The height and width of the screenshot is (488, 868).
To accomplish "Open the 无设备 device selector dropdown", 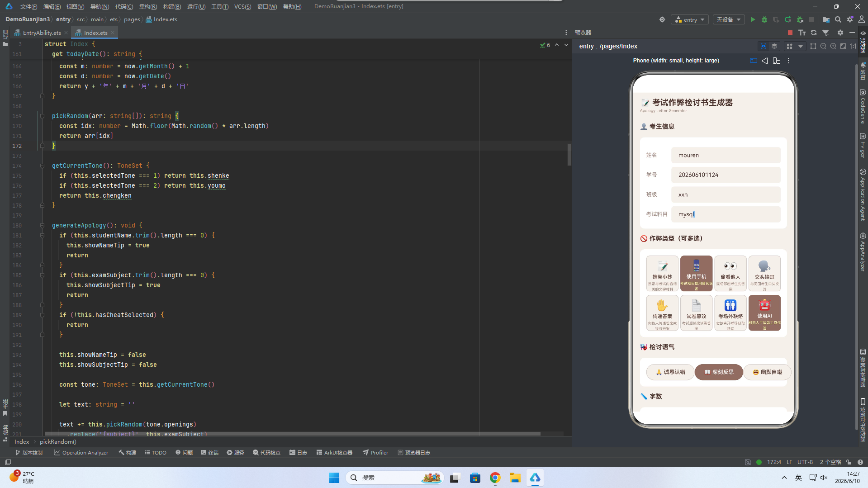I will point(729,19).
